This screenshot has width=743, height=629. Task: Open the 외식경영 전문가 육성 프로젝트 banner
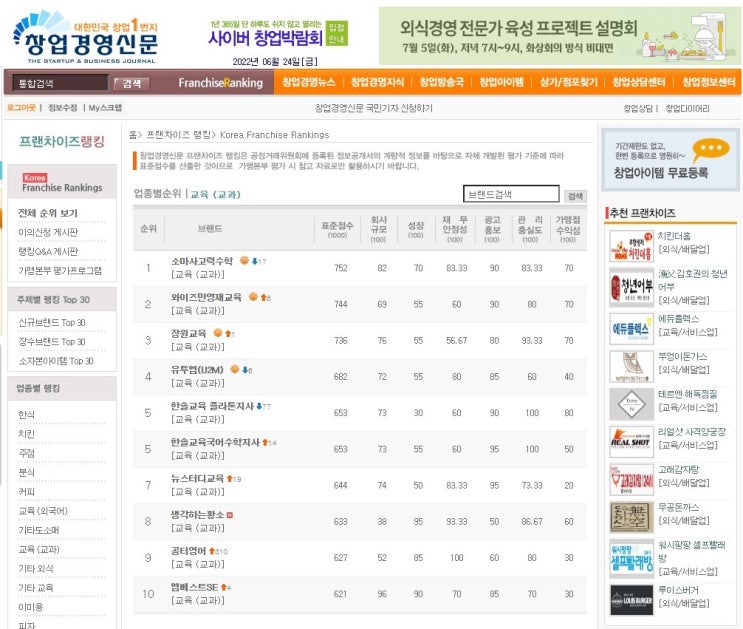[559, 36]
